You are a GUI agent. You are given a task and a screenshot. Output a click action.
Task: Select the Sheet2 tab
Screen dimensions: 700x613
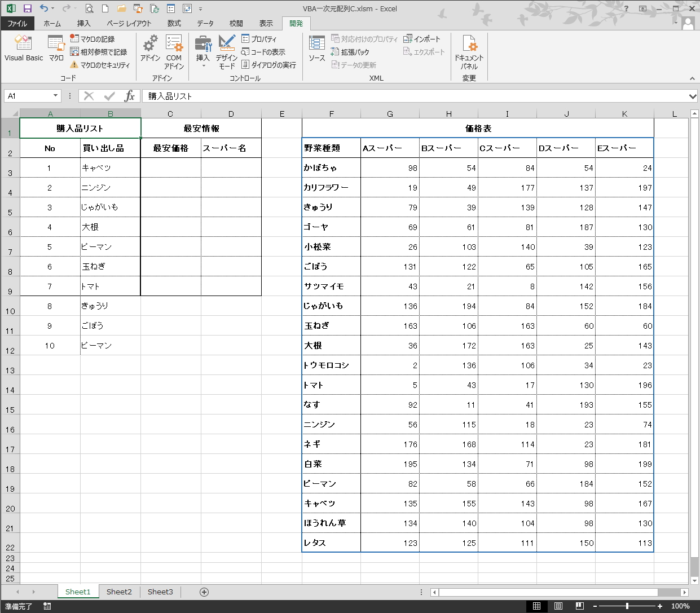(x=119, y=592)
